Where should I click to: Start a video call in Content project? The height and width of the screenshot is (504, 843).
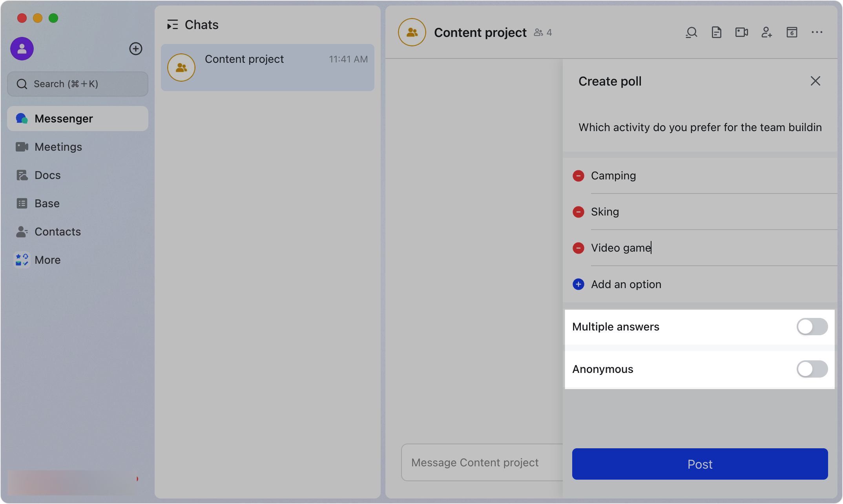pyautogui.click(x=742, y=32)
